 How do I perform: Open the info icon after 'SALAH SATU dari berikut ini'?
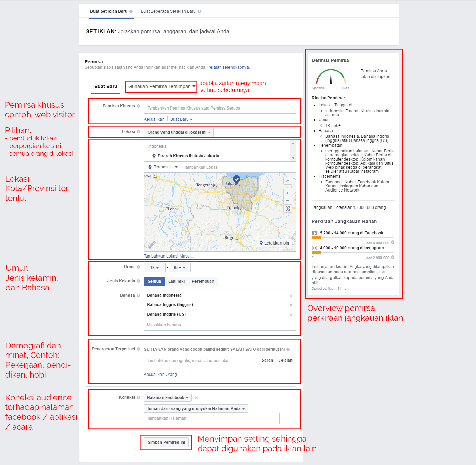(288, 349)
